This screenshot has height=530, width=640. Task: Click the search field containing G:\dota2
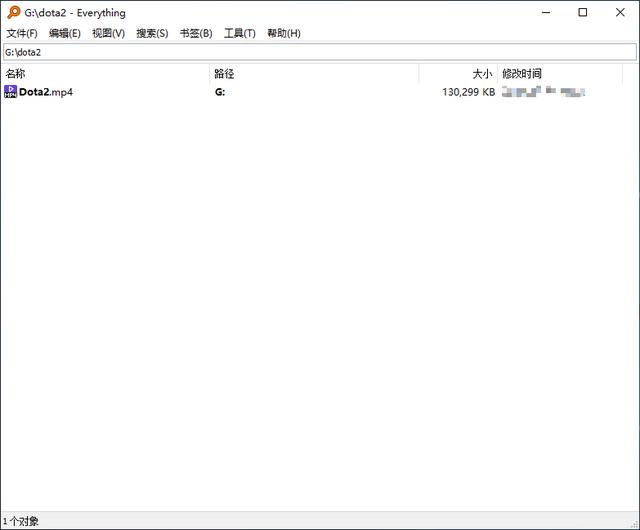(x=320, y=52)
